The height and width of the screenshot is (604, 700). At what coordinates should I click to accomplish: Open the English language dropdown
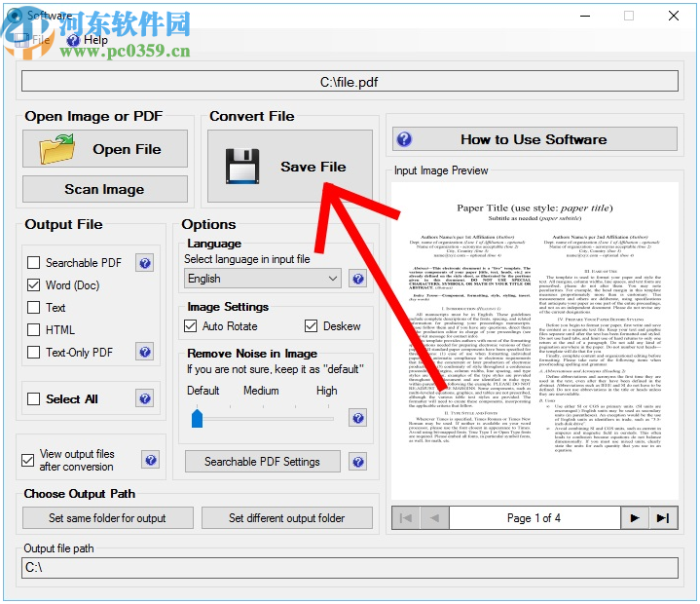tap(263, 279)
